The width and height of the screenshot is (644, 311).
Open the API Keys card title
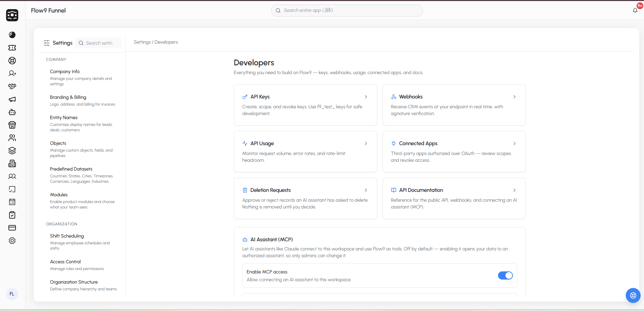(260, 97)
